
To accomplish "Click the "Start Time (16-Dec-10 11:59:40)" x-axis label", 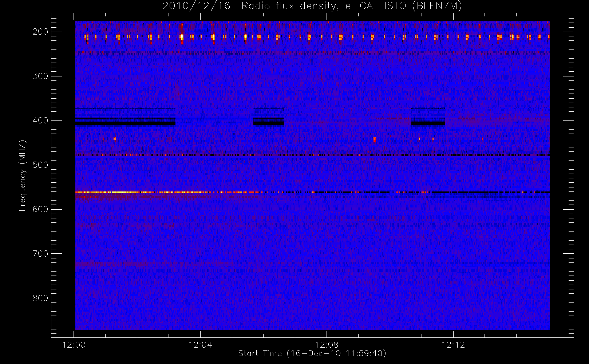I will point(312,353).
